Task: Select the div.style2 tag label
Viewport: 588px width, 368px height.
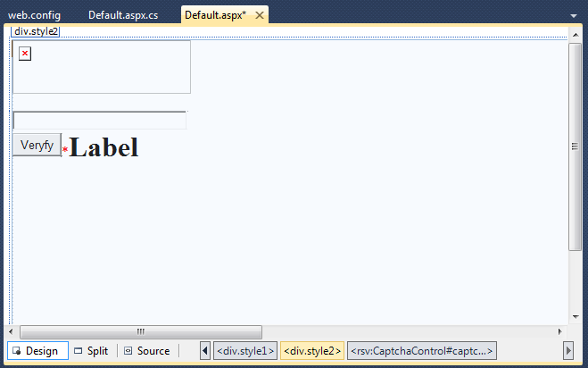Action: [36, 31]
